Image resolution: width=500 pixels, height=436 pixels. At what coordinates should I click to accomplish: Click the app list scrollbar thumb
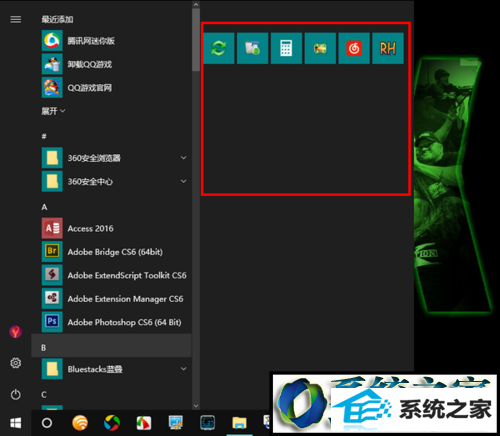(196, 40)
